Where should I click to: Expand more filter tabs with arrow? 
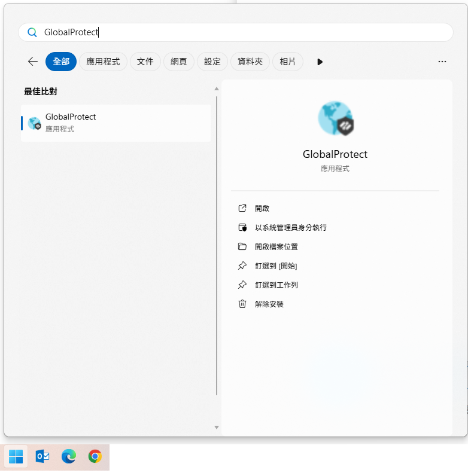(x=320, y=62)
